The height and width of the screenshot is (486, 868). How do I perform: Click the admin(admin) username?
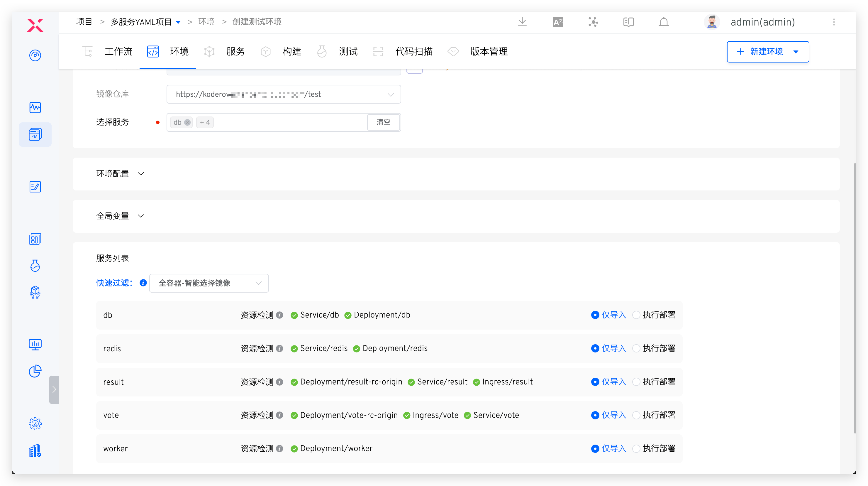(762, 22)
